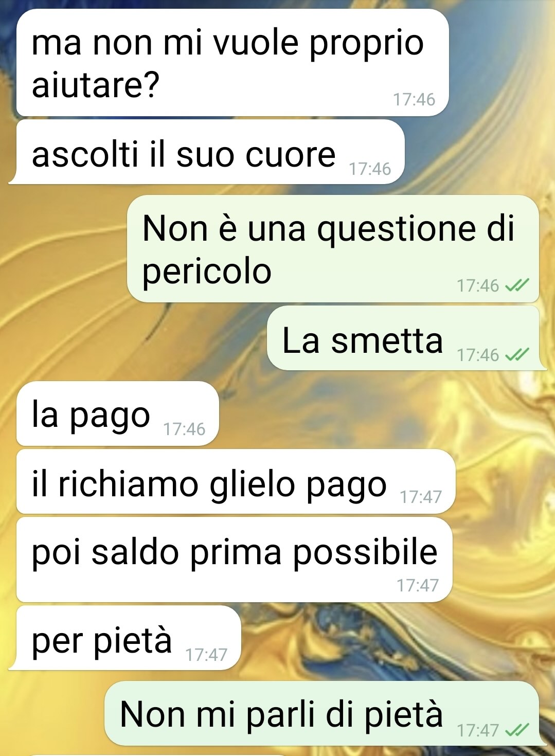Select the 'il richiamo glielo pago' message
This screenshot has height=756, width=555.
point(236,481)
